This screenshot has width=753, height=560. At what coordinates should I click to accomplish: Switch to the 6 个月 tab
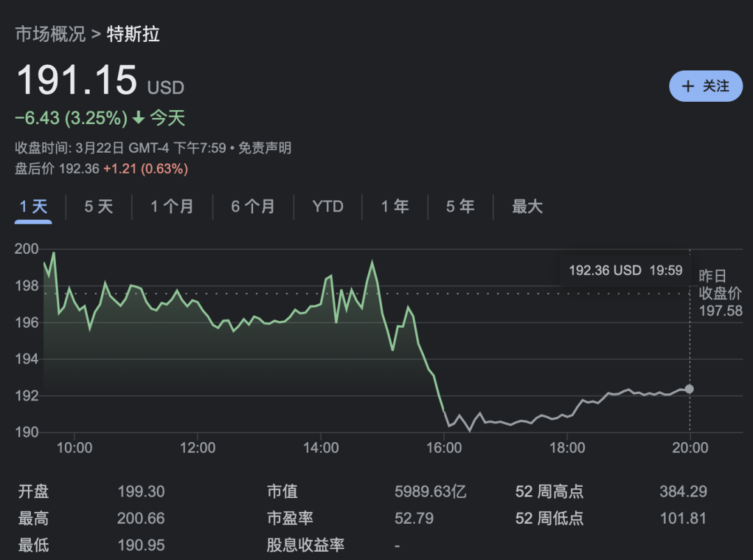tap(252, 206)
